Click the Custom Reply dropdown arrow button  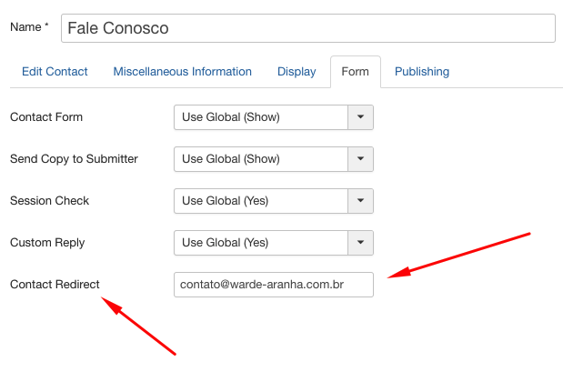click(x=361, y=243)
